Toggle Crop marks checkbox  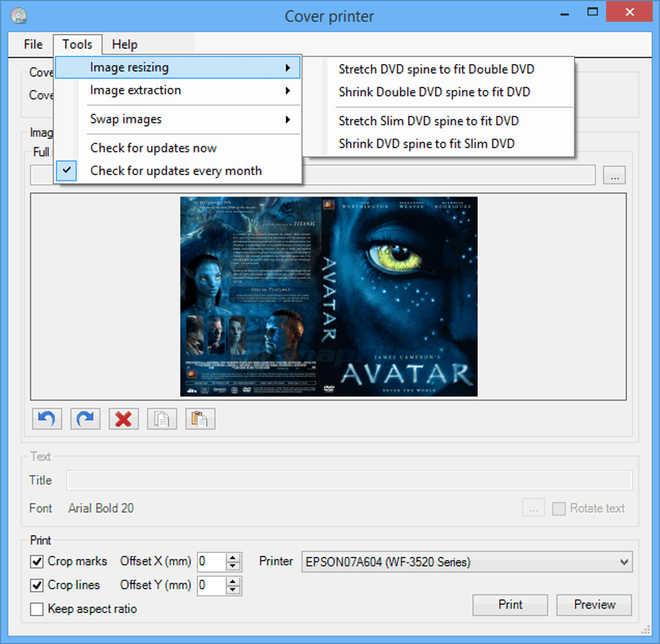click(x=37, y=561)
